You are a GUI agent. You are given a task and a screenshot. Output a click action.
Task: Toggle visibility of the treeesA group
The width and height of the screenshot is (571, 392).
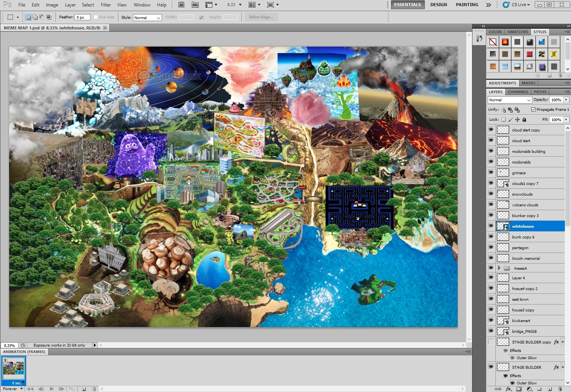coord(491,268)
